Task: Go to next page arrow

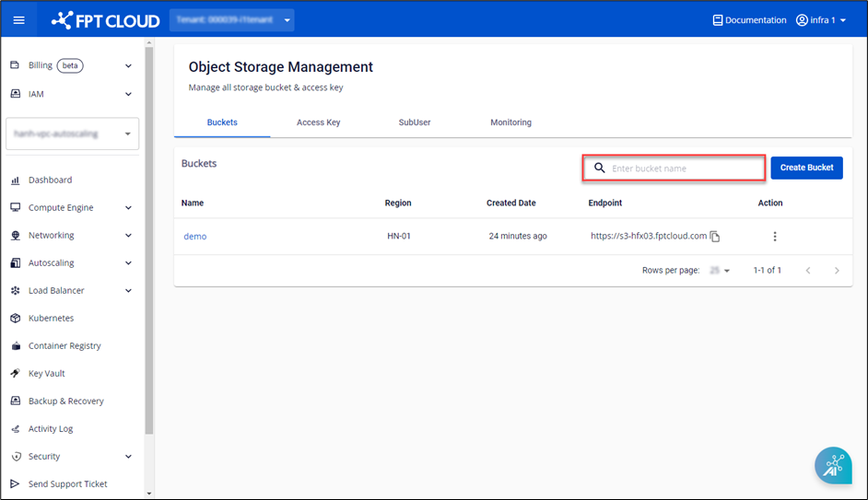Action: coord(837,271)
